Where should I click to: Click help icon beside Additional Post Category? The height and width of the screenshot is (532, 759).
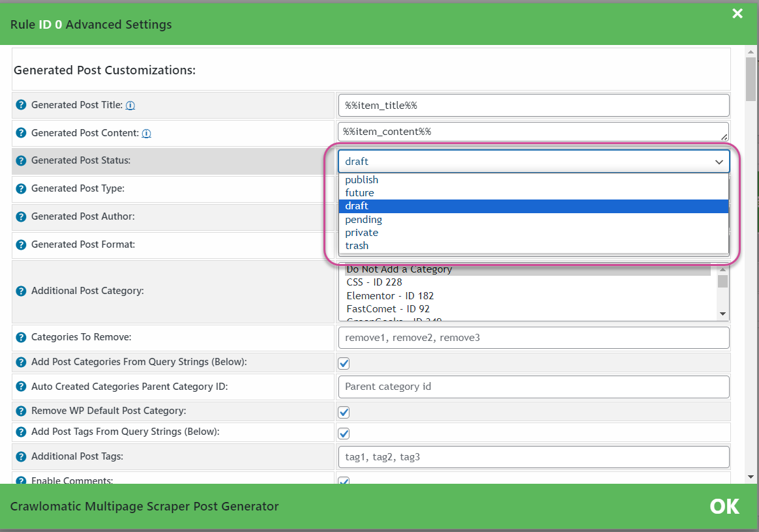[21, 291]
